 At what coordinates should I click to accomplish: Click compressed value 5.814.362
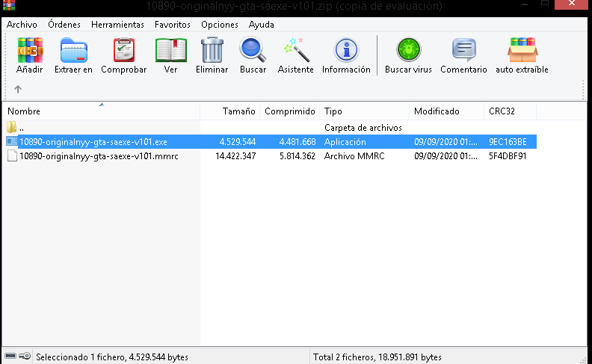(297, 156)
